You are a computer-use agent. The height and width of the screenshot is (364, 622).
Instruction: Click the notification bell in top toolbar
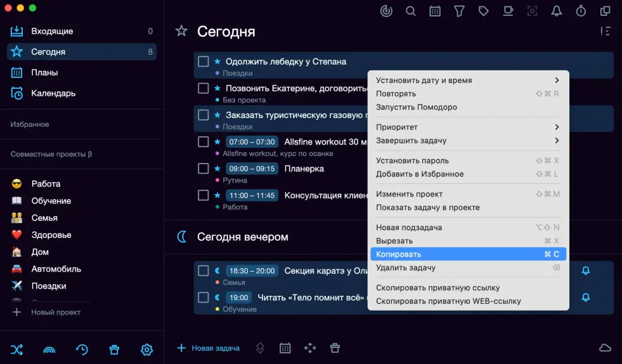coord(557,11)
